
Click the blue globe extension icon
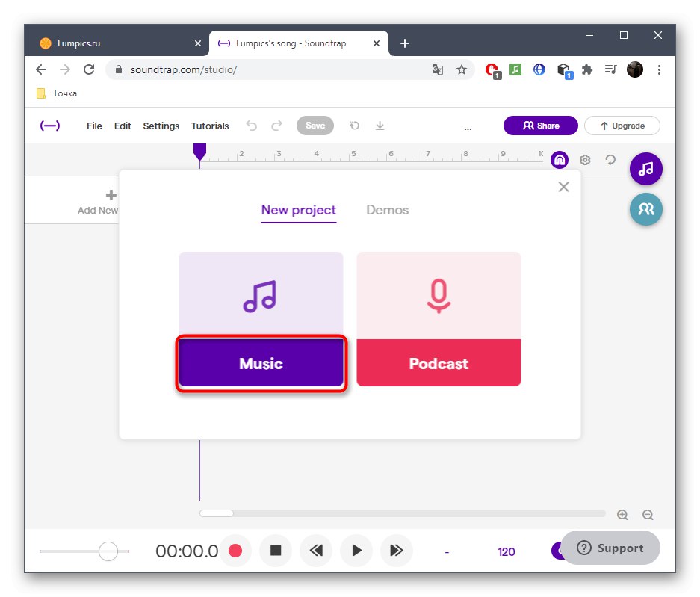coord(539,69)
